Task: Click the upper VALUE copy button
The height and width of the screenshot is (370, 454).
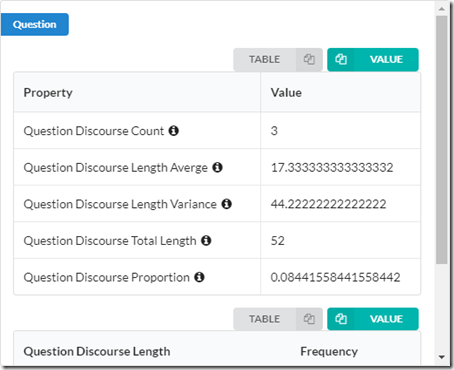Action: 373,59
